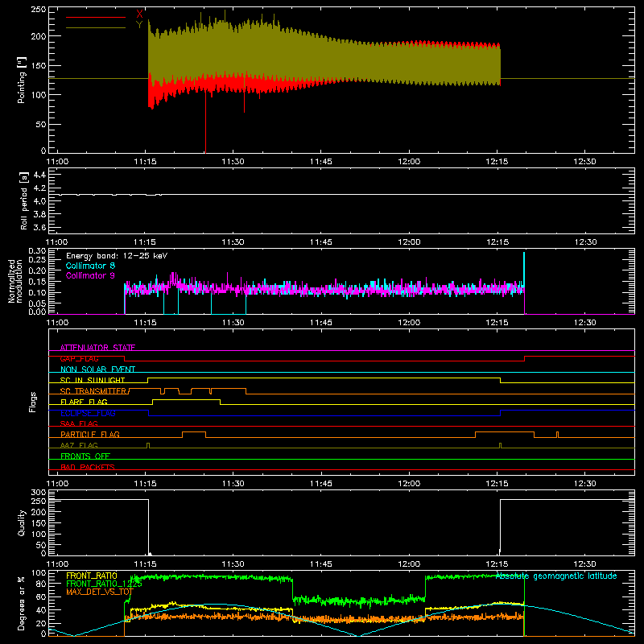644x644 pixels.
Task: Click the 'Pointing' vertical axis title
Action: point(21,80)
